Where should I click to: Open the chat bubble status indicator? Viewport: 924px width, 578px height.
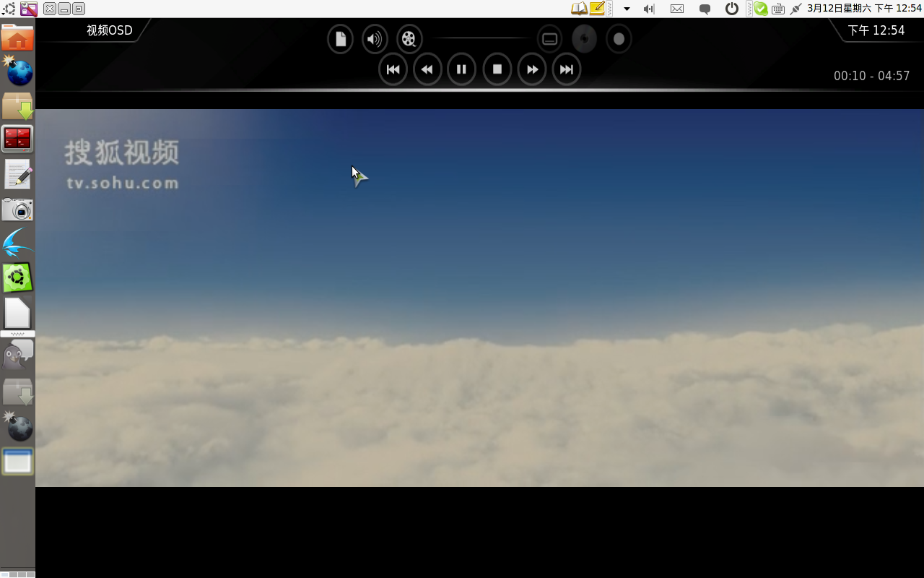tap(705, 9)
